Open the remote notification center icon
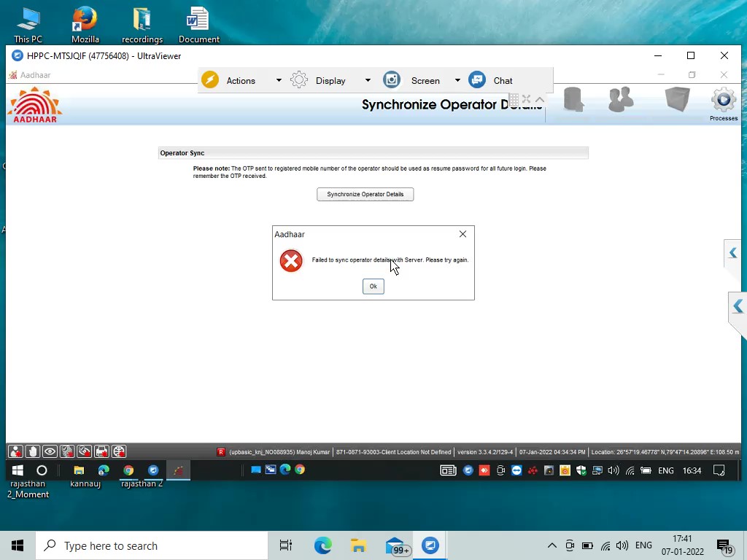The height and width of the screenshot is (560, 747). coord(719,470)
